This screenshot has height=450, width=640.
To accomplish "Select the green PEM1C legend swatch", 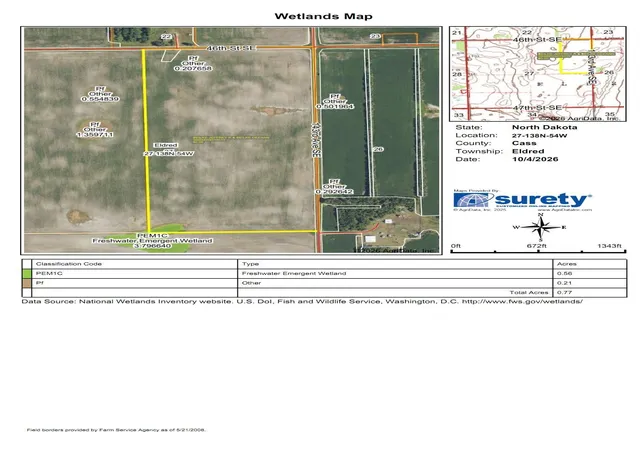I will 27,274.
